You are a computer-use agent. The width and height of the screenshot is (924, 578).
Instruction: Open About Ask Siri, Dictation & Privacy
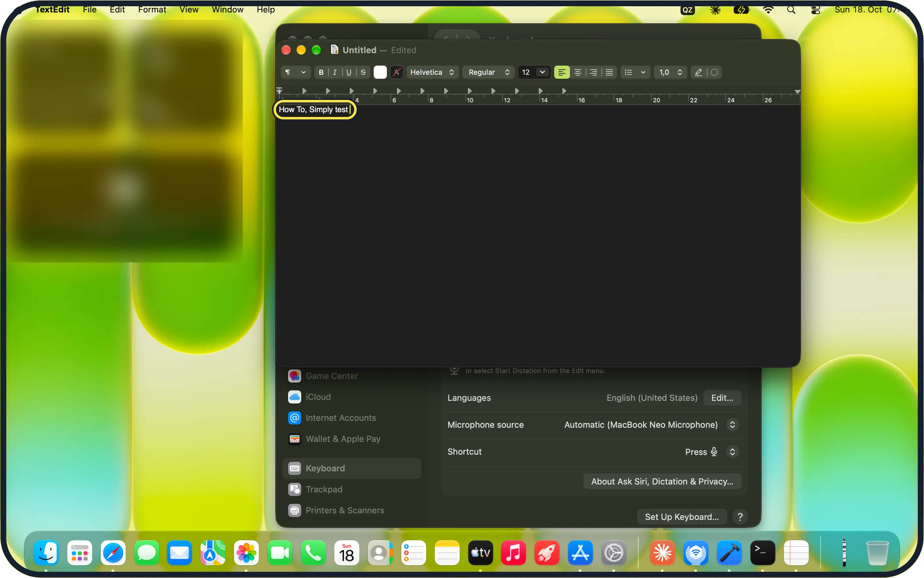662,481
